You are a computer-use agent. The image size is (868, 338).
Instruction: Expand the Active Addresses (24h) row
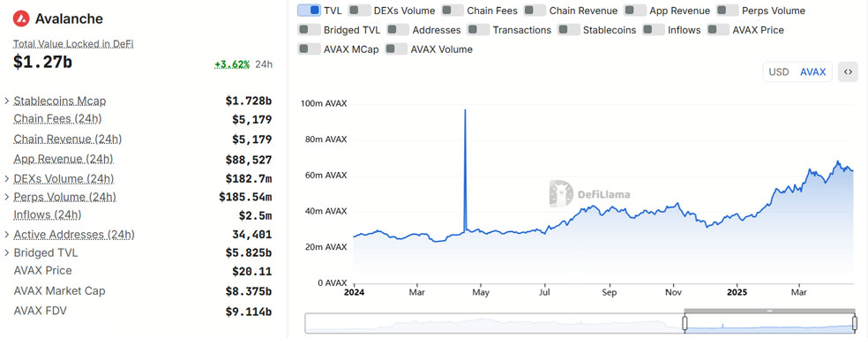tap(7, 235)
